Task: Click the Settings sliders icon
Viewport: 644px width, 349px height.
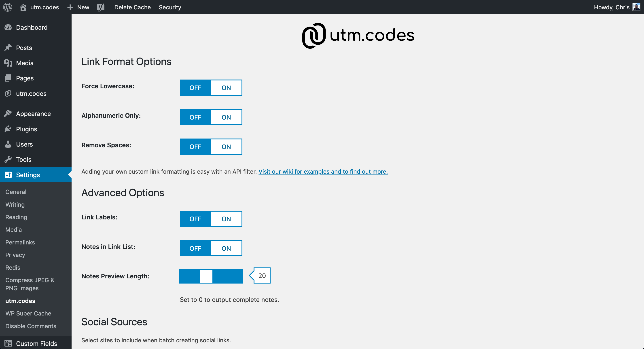Action: click(8, 175)
